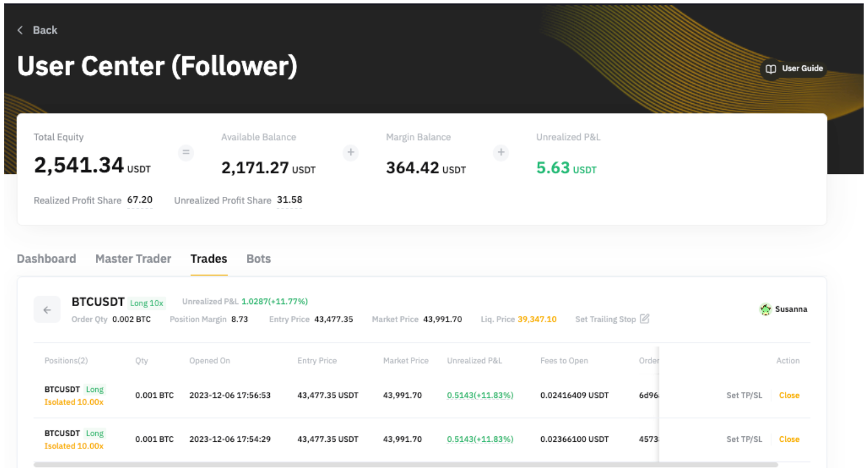
Task: Click plus icon after Margin Balance
Action: click(501, 153)
